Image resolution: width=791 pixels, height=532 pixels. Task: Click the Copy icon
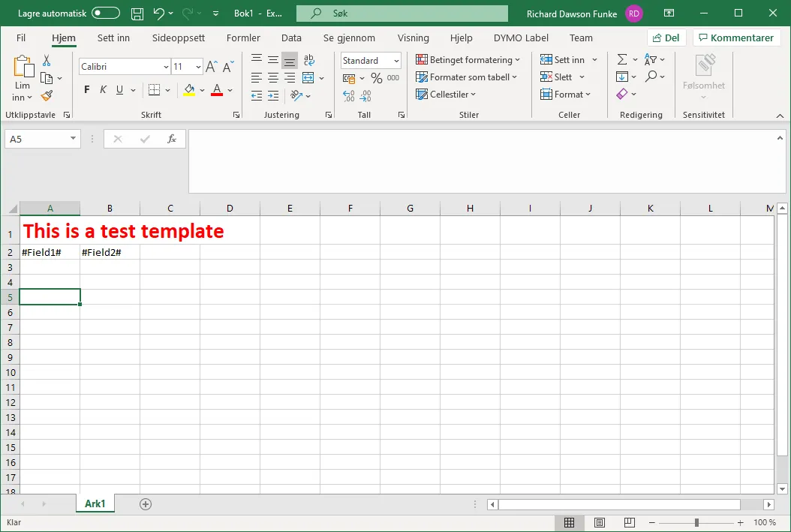point(47,78)
